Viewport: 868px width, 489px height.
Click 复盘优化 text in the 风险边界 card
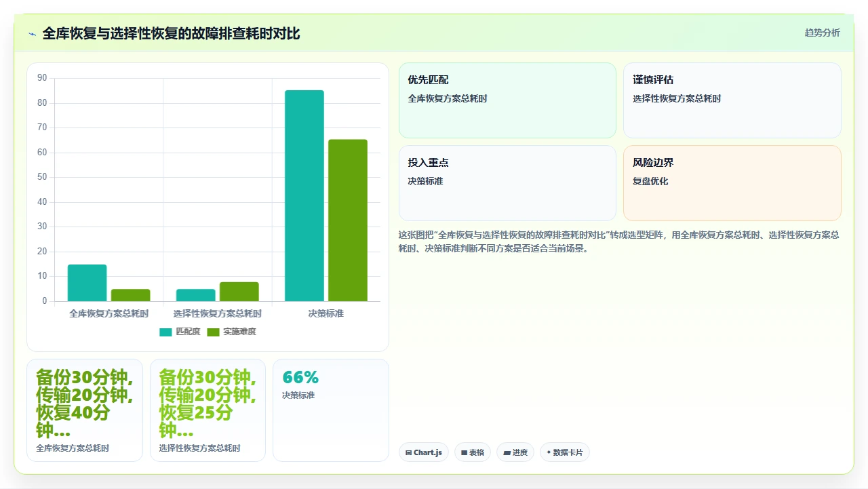[x=650, y=181]
